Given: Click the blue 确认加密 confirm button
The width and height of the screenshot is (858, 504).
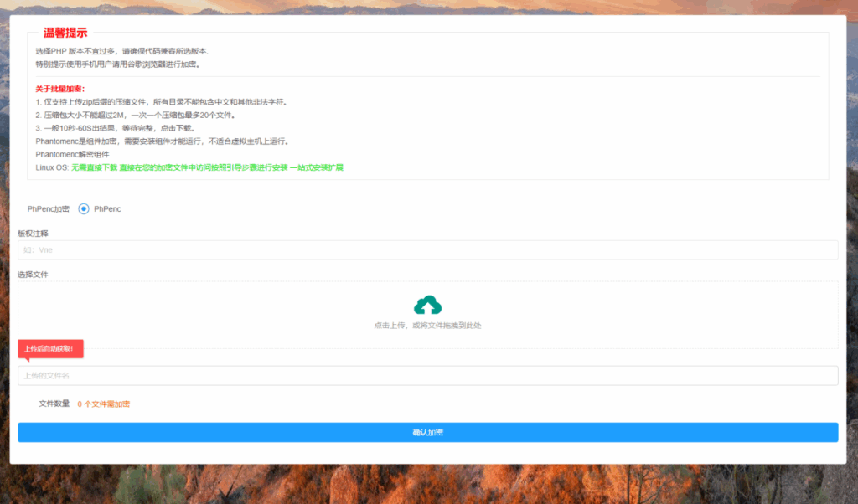Looking at the screenshot, I should point(428,432).
